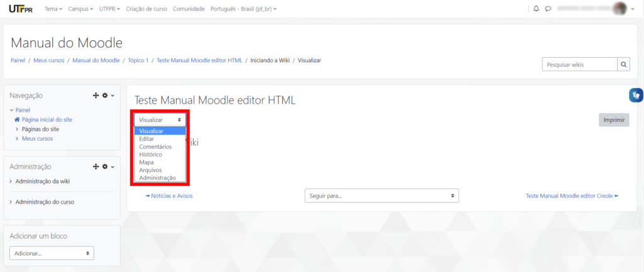Go to previous activity Notícias e Avisos
Viewport: 644px width, 272px height.
click(169, 196)
